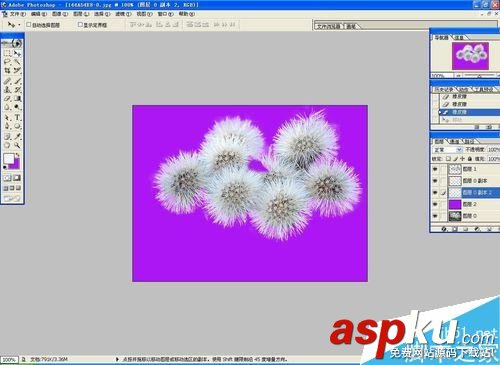Viewport: 500px width, 365px height.
Task: Open the 画笔 palette well tab
Action: tap(351, 26)
